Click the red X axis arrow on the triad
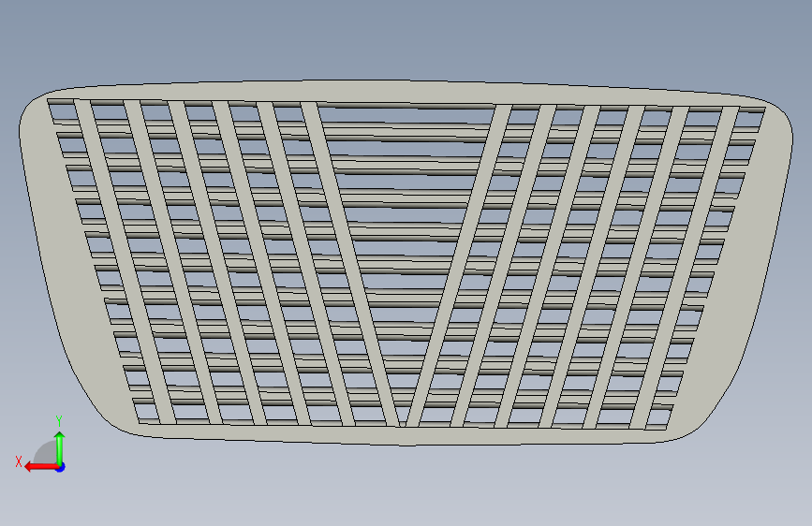 pyautogui.click(x=41, y=467)
